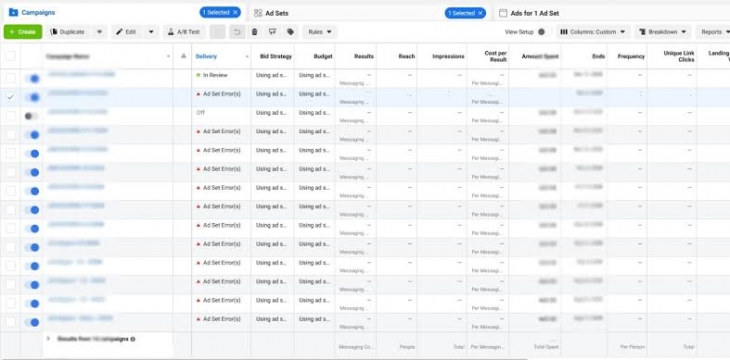
Task: Click Ad Set Error(s) in the checked row
Action: click(x=222, y=94)
